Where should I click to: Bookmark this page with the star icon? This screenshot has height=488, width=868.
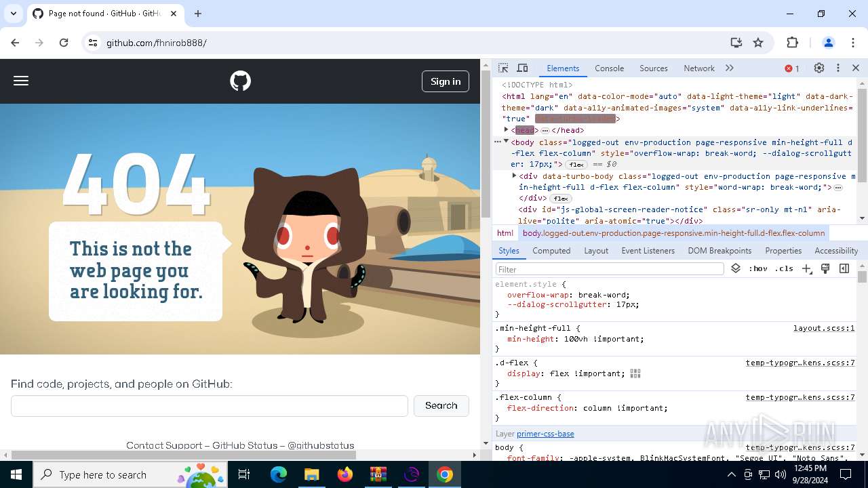pos(758,43)
